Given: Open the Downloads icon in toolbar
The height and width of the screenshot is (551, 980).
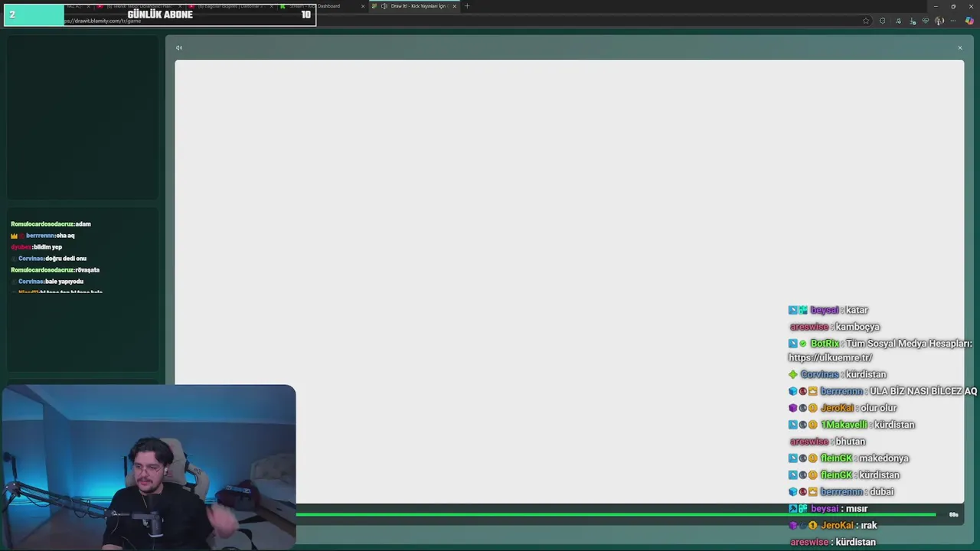Looking at the screenshot, I should [912, 21].
